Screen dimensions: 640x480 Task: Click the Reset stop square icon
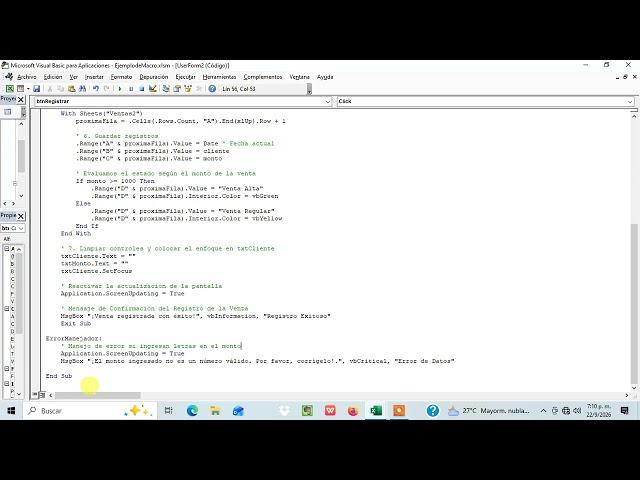pyautogui.click(x=141, y=89)
